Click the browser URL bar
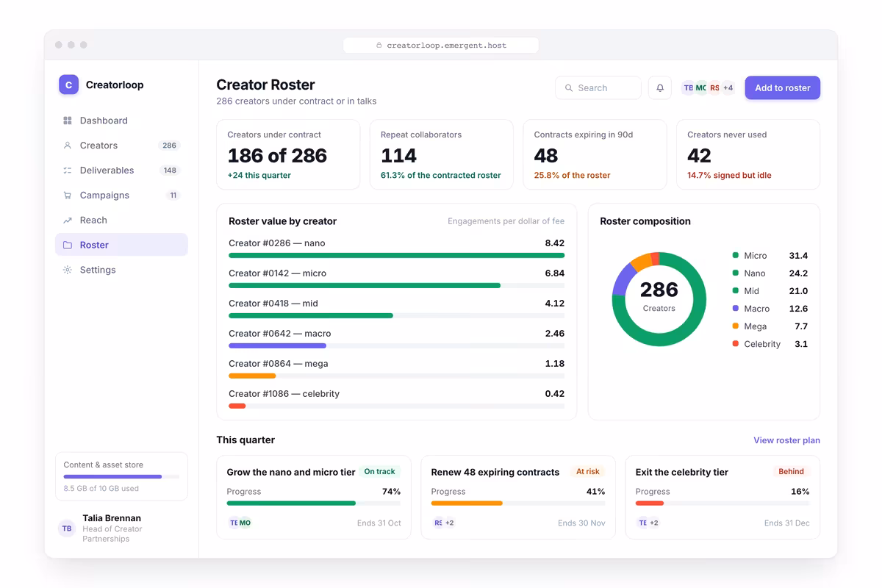The image size is (882, 588). (x=441, y=46)
